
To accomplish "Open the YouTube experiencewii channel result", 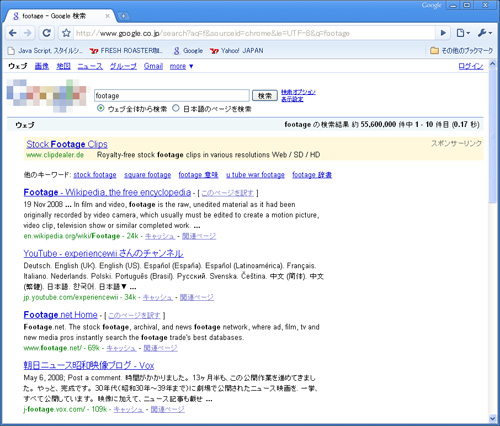I will 103,254.
